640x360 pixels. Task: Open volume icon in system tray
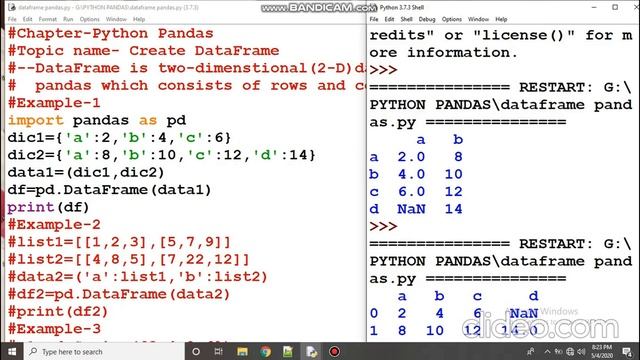(581, 351)
